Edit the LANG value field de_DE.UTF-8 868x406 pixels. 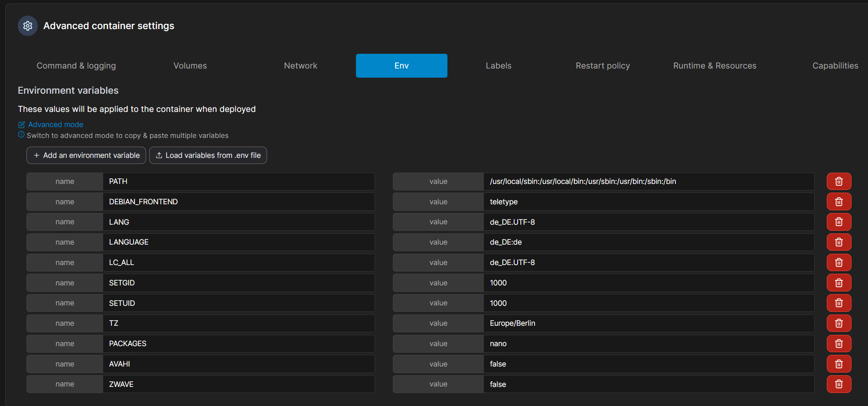tap(648, 222)
